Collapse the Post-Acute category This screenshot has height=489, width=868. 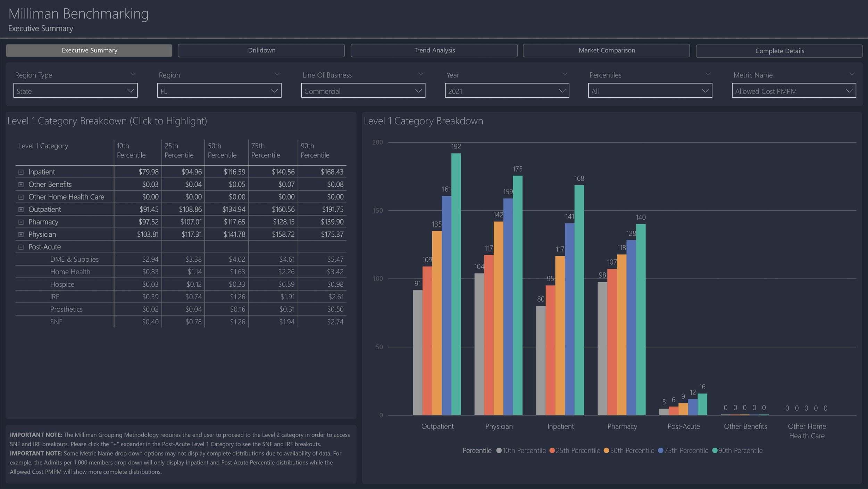(x=21, y=247)
